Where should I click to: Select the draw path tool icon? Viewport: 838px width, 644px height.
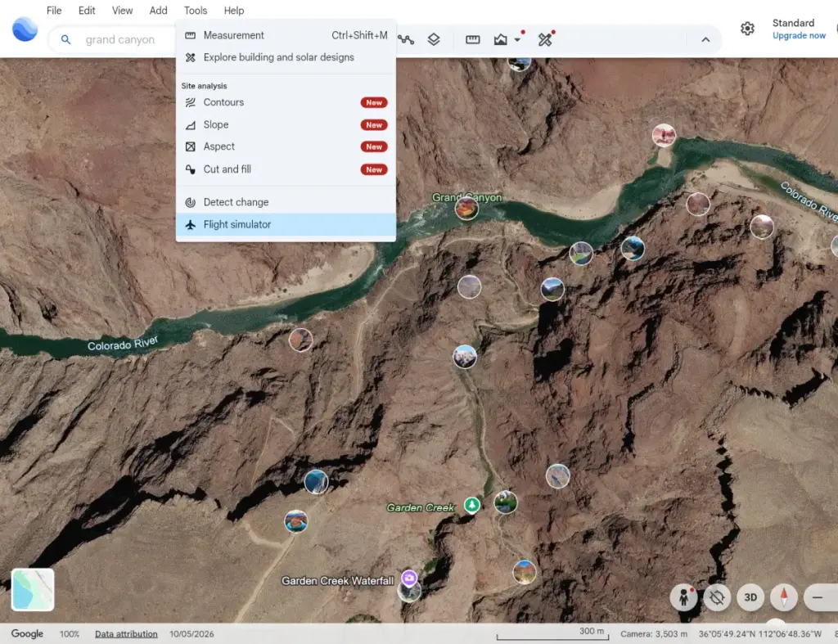pos(406,39)
